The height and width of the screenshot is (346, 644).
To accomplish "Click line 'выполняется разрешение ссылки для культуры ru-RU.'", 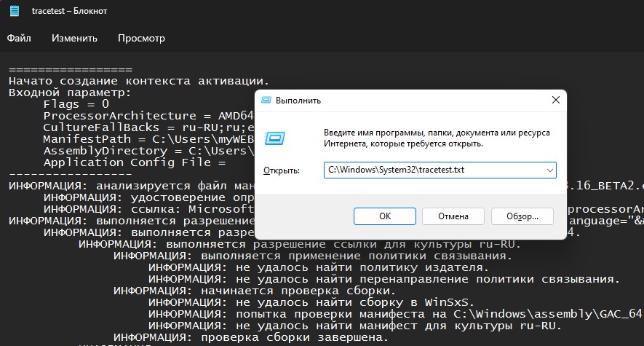I will pyautogui.click(x=300, y=244).
